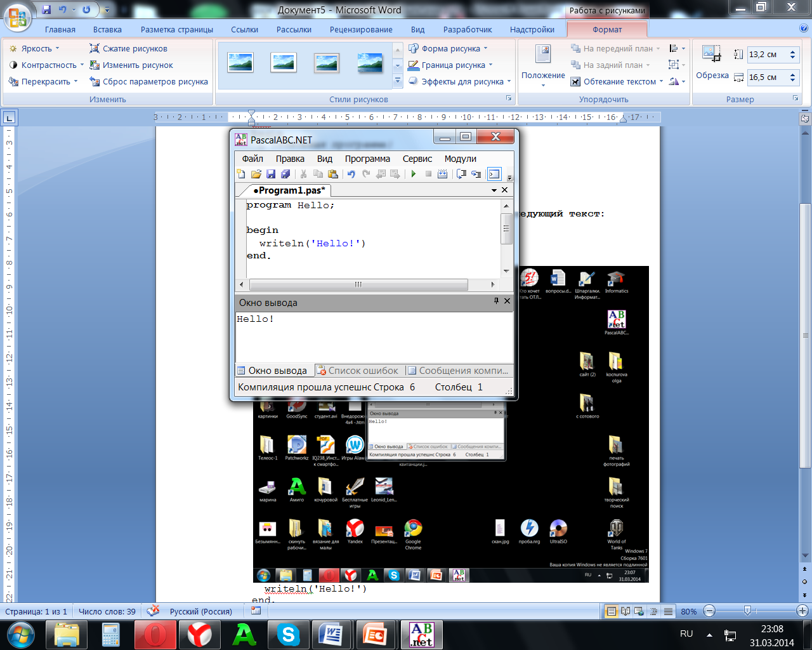The height and width of the screenshot is (650, 812).
Task: Click Русский (Россия) language indicator
Action: pyautogui.click(x=200, y=612)
